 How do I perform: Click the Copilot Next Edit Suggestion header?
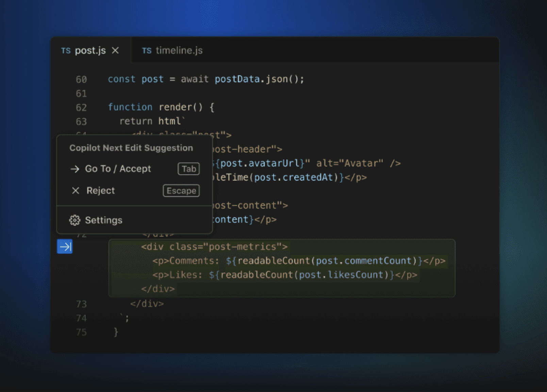(x=131, y=148)
